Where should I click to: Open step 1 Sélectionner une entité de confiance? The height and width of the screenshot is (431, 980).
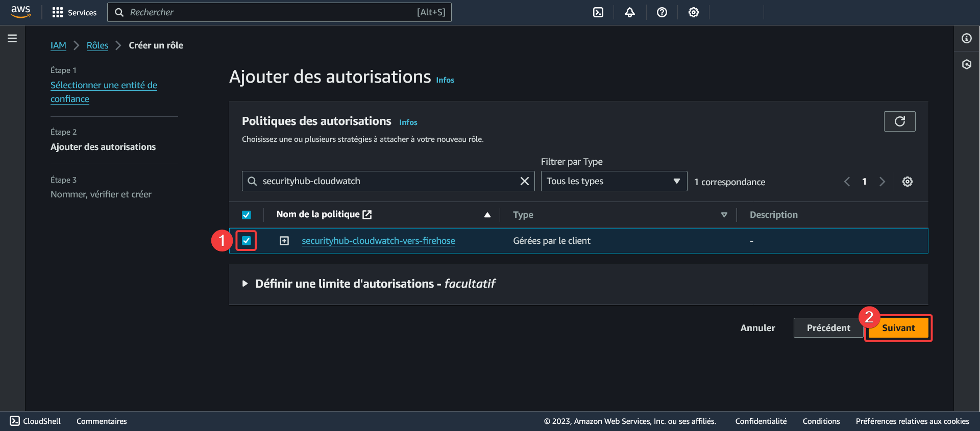click(104, 92)
